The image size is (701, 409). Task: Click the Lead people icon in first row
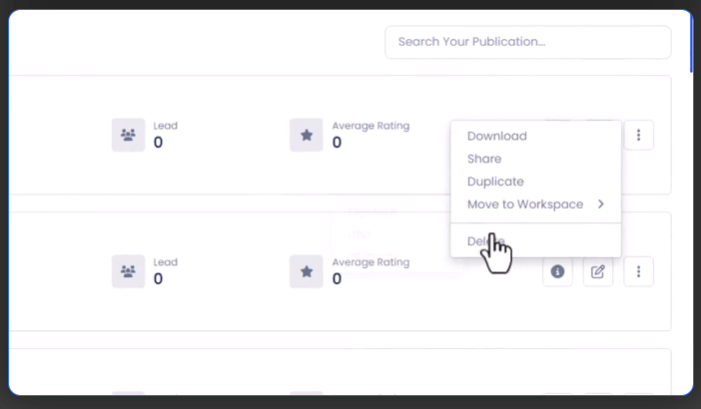coord(128,135)
